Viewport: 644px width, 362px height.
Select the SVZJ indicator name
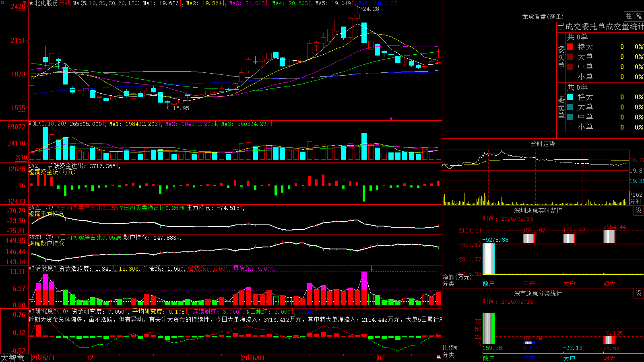(35, 166)
